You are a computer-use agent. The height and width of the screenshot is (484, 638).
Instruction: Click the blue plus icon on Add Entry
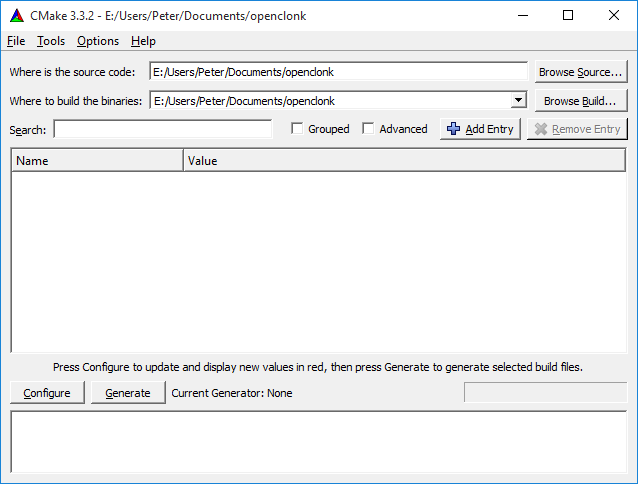453,129
